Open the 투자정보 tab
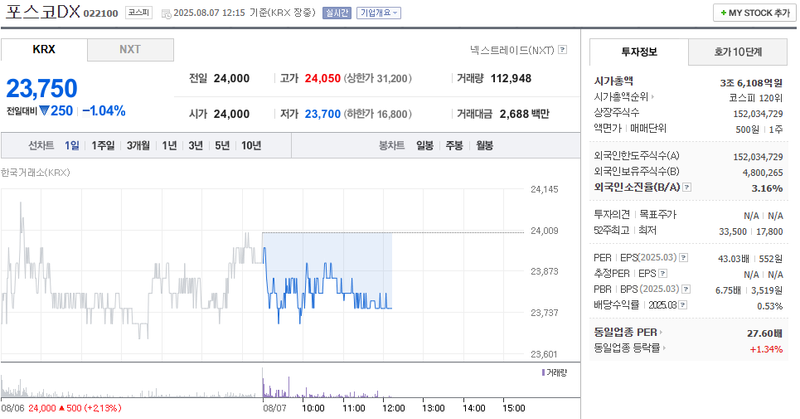This screenshot has width=800, height=419. tap(639, 52)
